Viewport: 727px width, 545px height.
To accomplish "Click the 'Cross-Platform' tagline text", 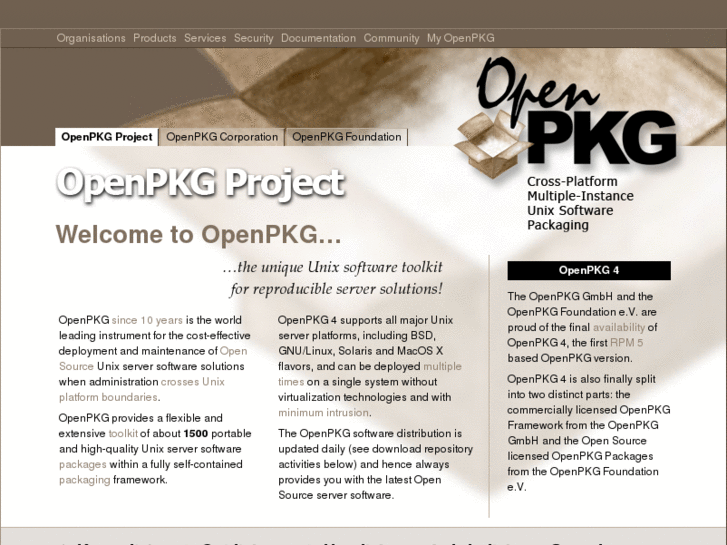I will 572,181.
